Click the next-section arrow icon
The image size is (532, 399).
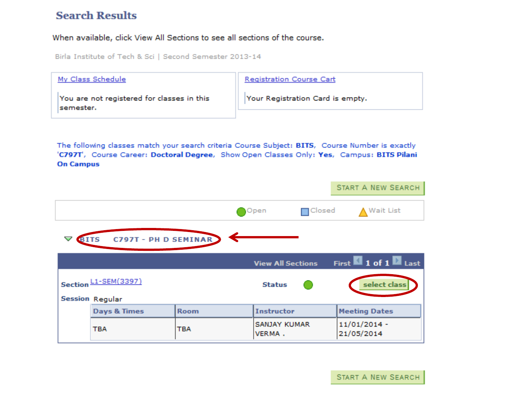[x=397, y=260]
